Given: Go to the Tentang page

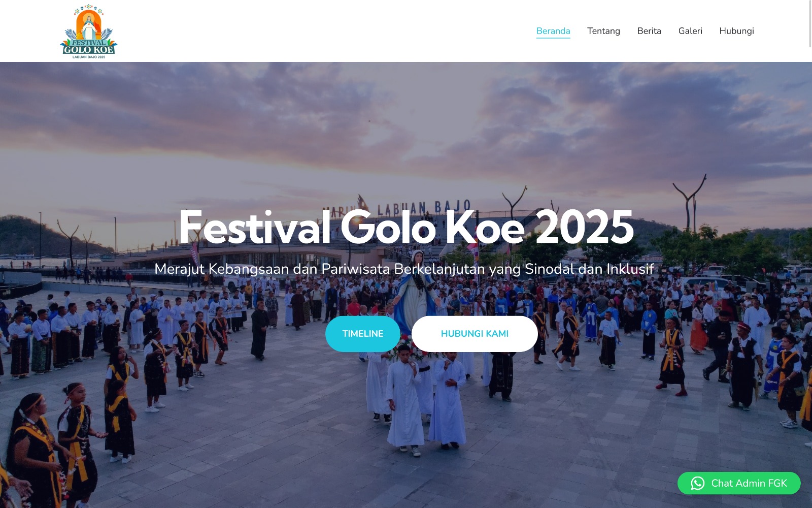Looking at the screenshot, I should click(603, 31).
